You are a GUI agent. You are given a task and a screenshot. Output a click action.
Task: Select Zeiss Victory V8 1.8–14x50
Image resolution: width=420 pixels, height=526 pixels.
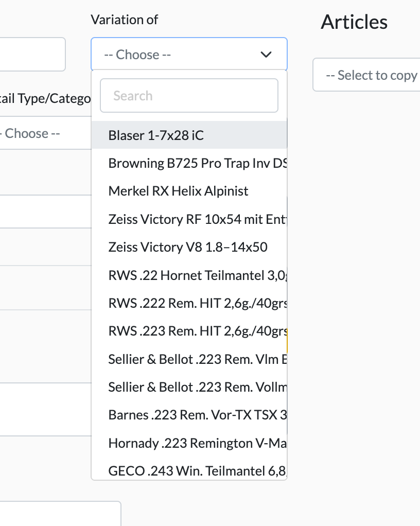pos(187,247)
